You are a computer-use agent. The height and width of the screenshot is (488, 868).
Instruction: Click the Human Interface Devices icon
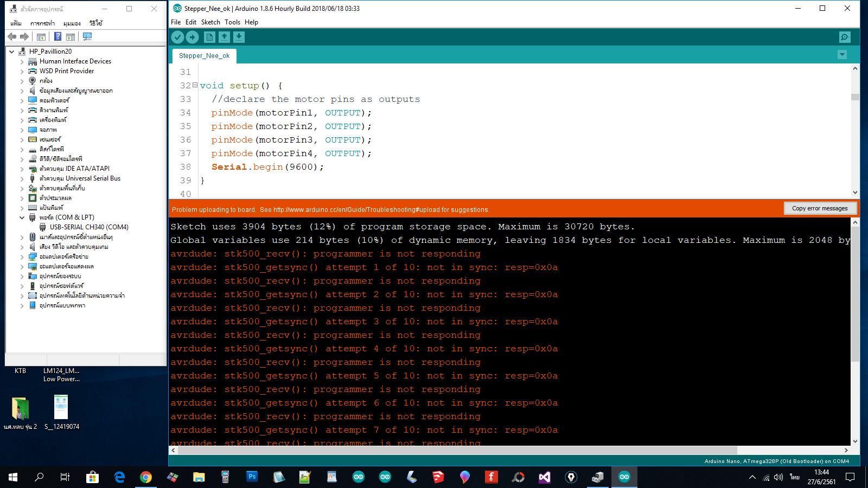33,61
